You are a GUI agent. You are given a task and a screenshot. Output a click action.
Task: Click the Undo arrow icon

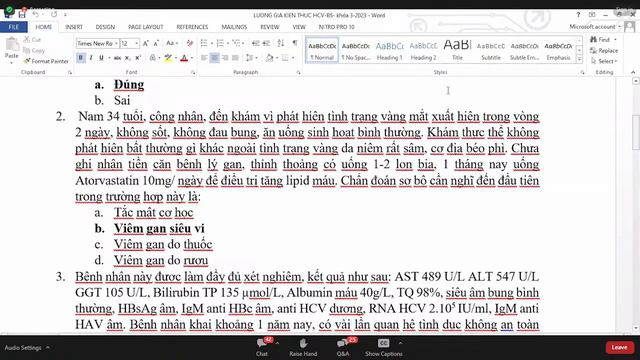[36, 15]
